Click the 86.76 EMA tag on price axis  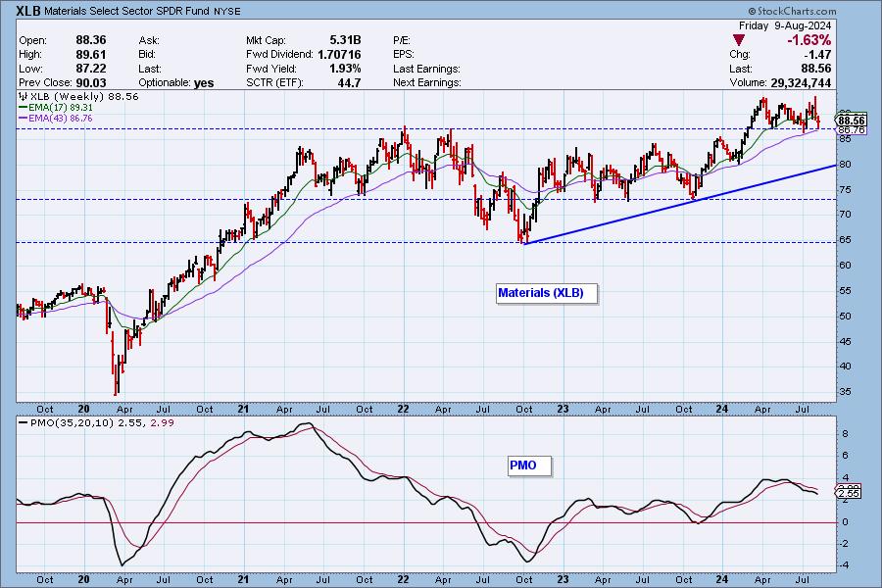pos(851,130)
